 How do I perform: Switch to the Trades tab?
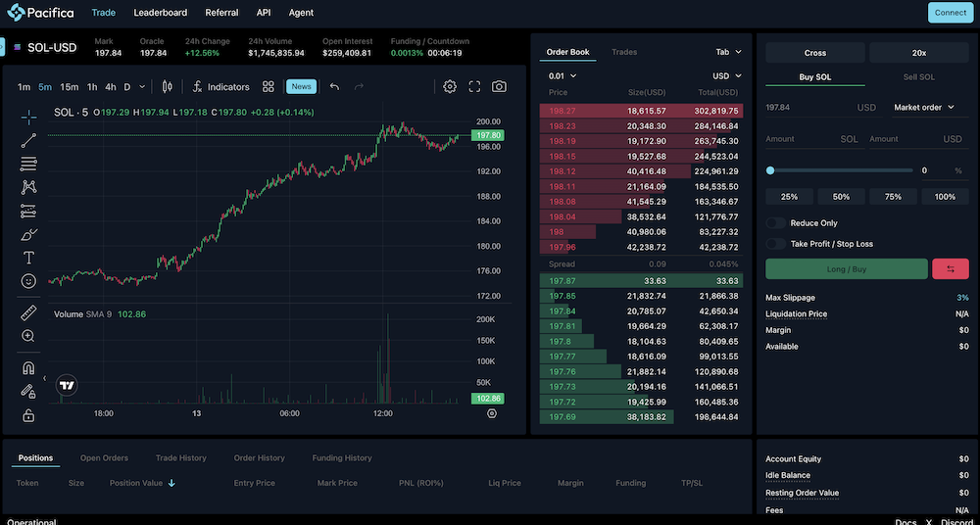tap(624, 52)
